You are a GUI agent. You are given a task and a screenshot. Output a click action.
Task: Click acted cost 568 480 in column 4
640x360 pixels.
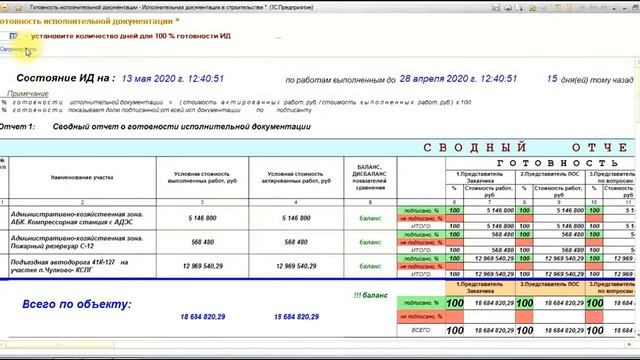tap(296, 242)
